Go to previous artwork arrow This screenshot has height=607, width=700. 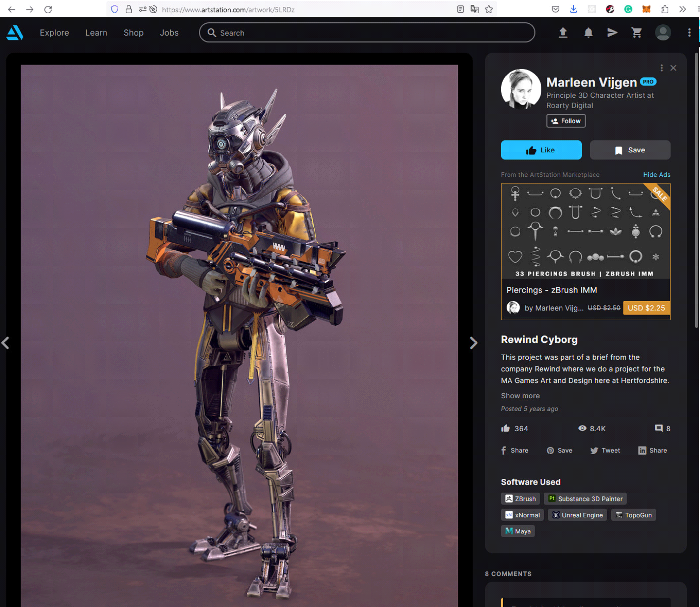click(x=5, y=343)
